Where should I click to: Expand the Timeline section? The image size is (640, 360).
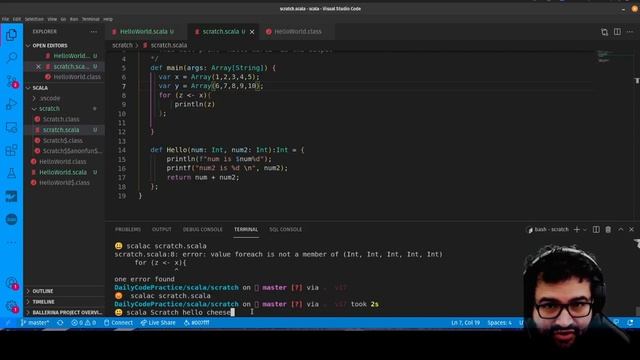click(x=43, y=302)
